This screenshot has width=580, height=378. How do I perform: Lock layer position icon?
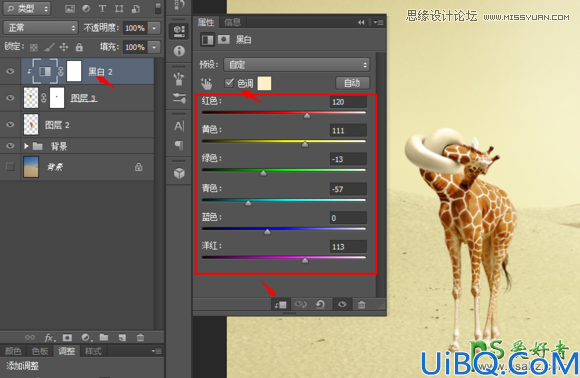pos(64,47)
